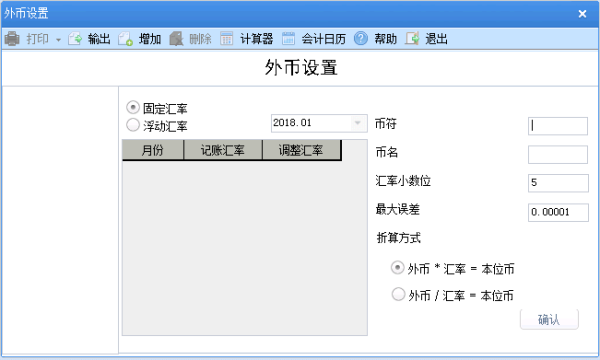600x360 pixels.
Task: Choose 外币 / 汇率 = 本位币 conversion option
Action: [398, 294]
